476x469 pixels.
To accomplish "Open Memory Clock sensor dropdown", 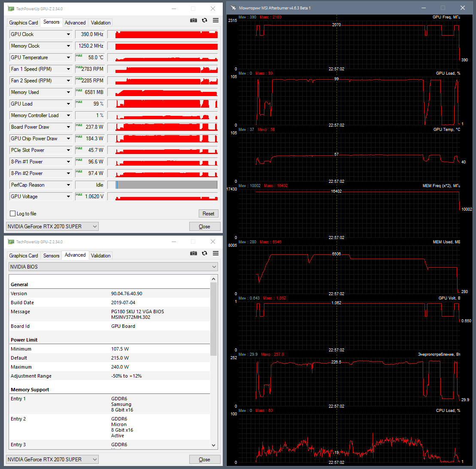I will 68,46.
